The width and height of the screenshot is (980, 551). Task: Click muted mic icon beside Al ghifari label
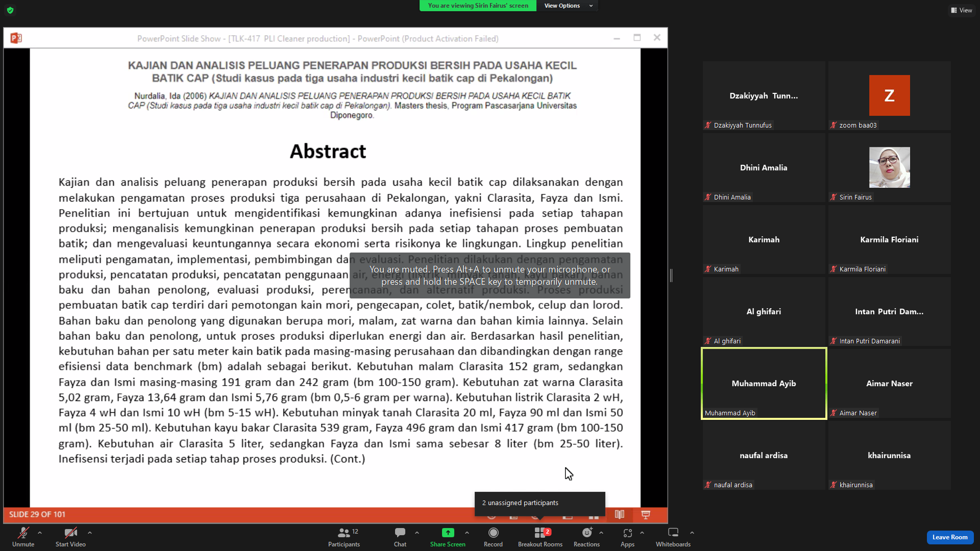[x=708, y=341]
